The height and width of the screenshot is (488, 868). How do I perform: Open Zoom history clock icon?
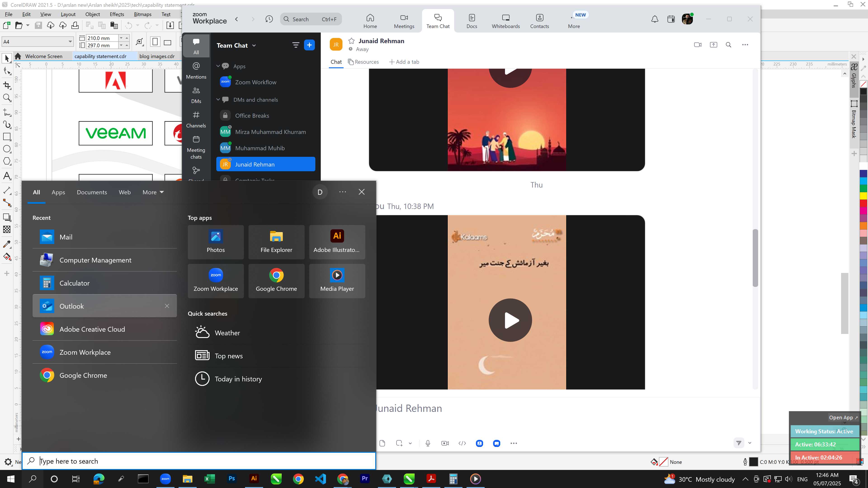click(269, 19)
